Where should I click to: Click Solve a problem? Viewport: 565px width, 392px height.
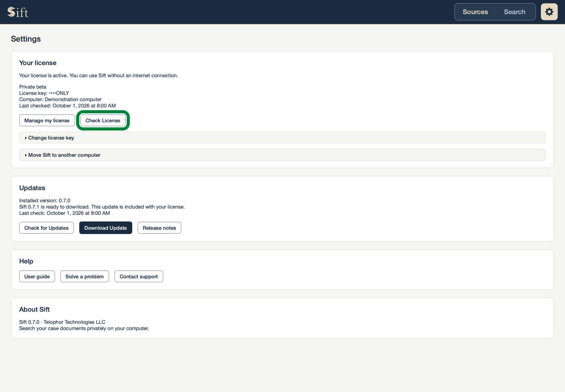[x=85, y=276]
